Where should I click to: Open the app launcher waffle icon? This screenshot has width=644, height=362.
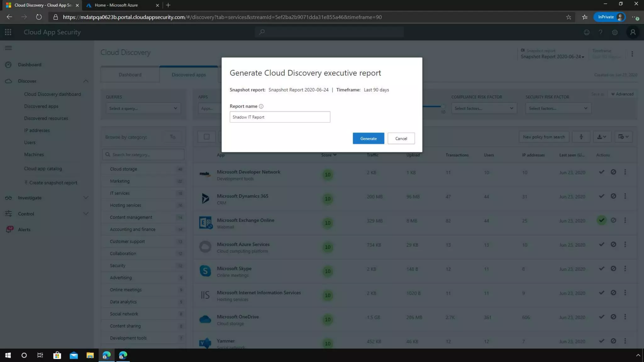8,32
